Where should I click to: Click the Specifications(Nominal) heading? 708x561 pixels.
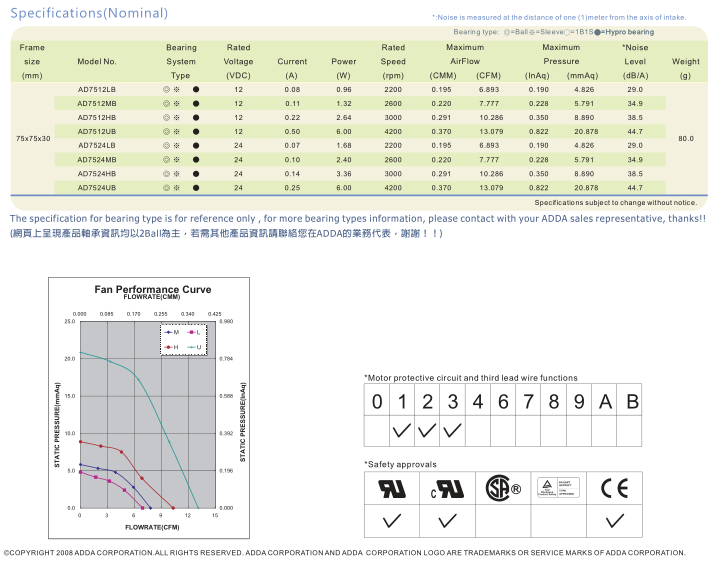[89, 13]
